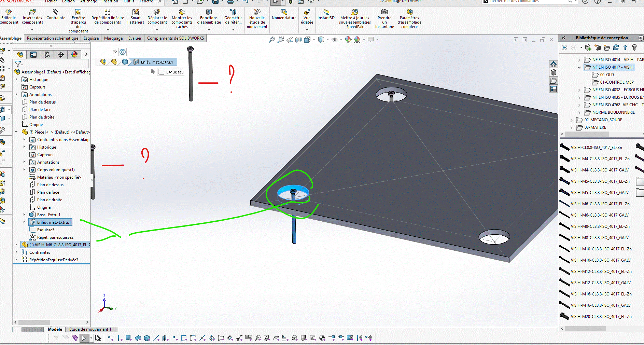
Task: Click the Create new folder icon in library
Action: [x=607, y=47]
